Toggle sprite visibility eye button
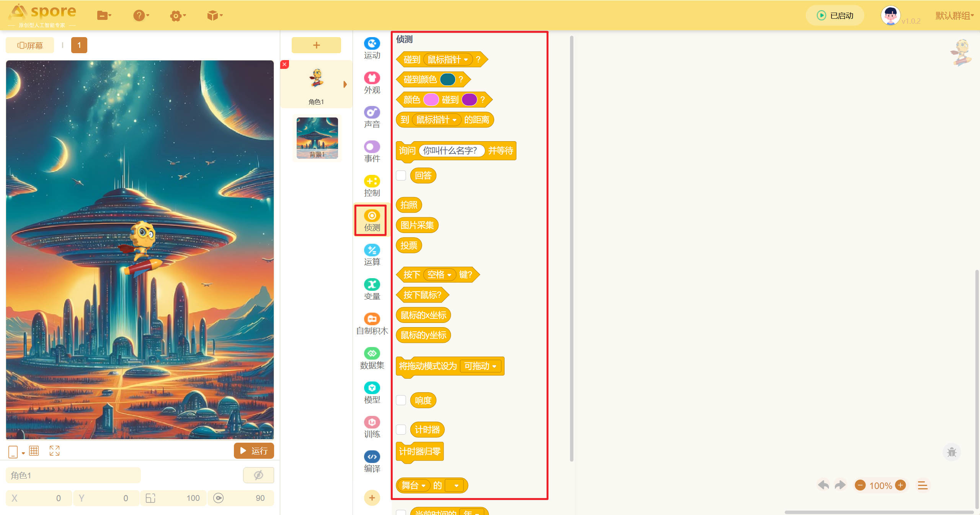980x515 pixels. point(258,475)
